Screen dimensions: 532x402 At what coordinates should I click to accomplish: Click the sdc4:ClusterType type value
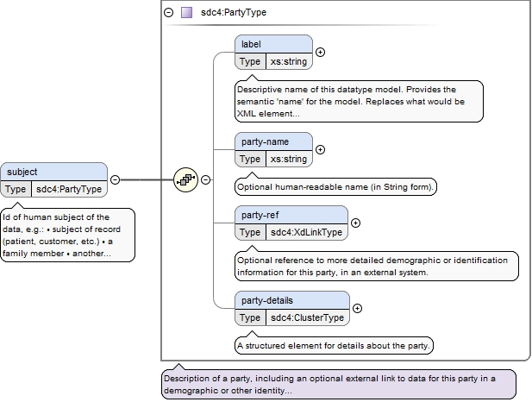point(308,317)
